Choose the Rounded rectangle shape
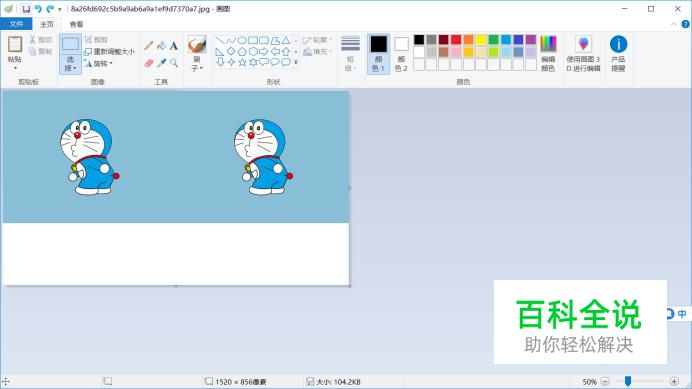Viewport: 692px width, 389px height. 264,41
